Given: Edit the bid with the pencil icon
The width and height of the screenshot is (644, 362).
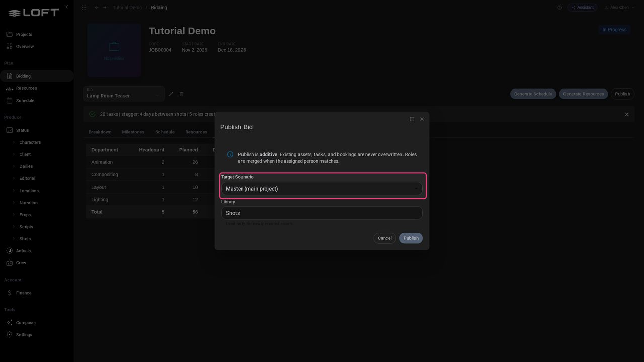Looking at the screenshot, I should pos(171,94).
